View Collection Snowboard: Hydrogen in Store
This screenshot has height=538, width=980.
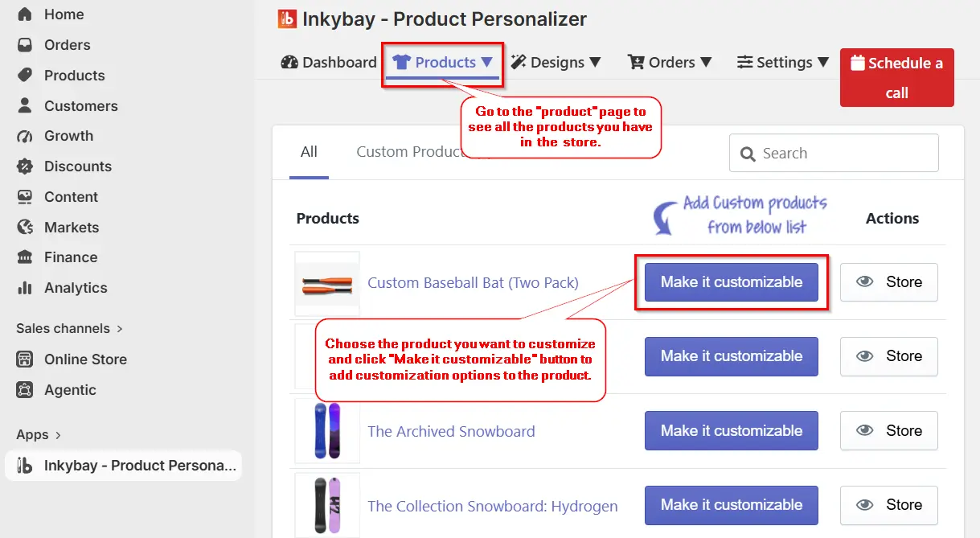pyautogui.click(x=888, y=505)
